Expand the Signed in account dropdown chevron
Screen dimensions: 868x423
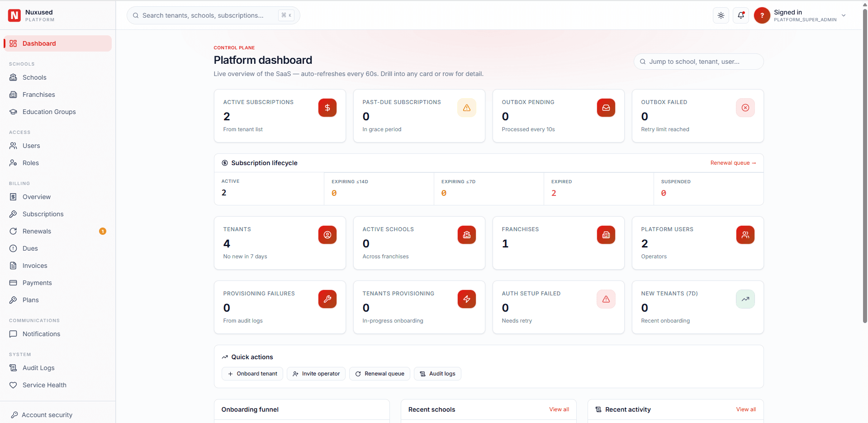844,15
